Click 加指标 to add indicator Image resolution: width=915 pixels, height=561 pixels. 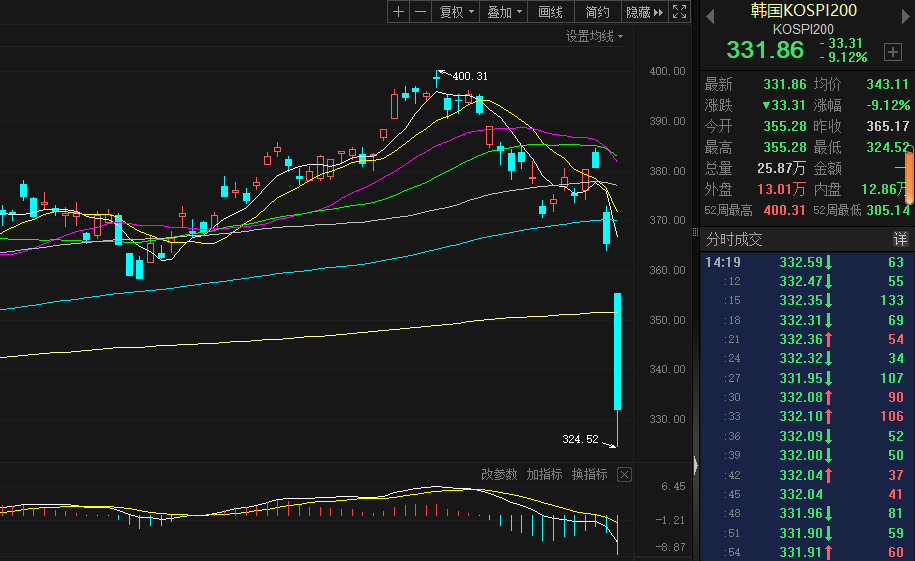pyautogui.click(x=544, y=474)
